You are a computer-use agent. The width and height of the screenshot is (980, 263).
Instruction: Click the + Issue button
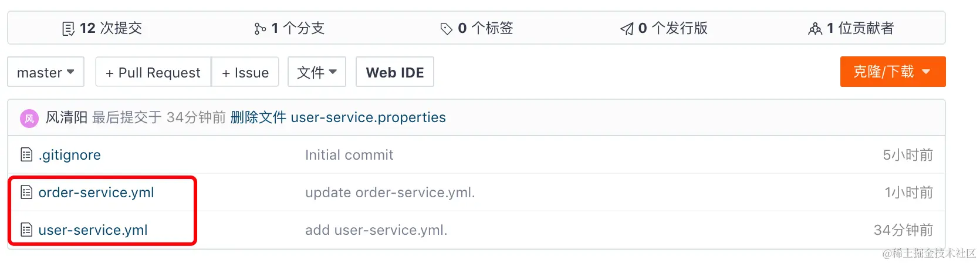(245, 72)
